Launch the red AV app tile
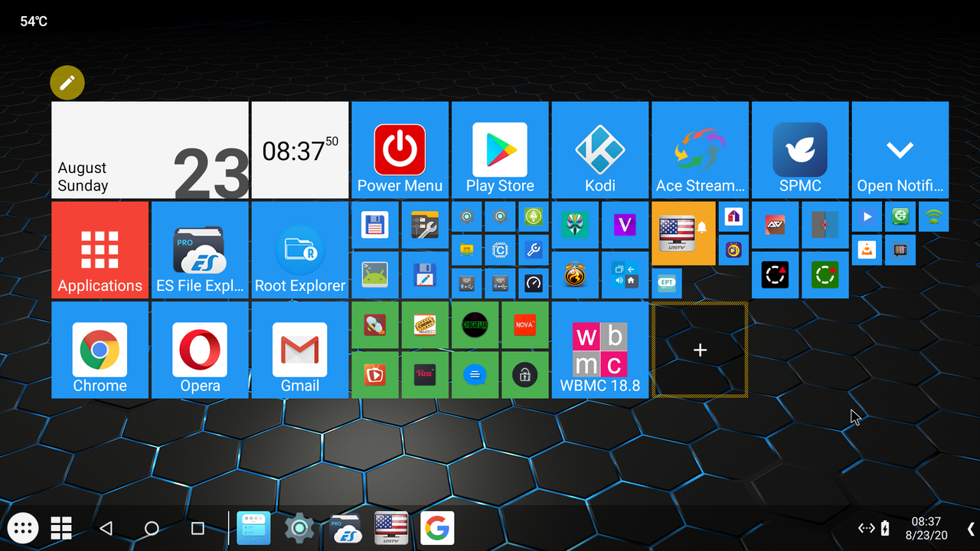 (776, 225)
